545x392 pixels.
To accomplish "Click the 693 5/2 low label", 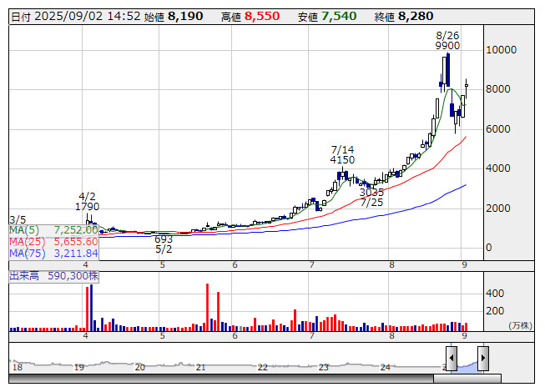I will tap(164, 244).
